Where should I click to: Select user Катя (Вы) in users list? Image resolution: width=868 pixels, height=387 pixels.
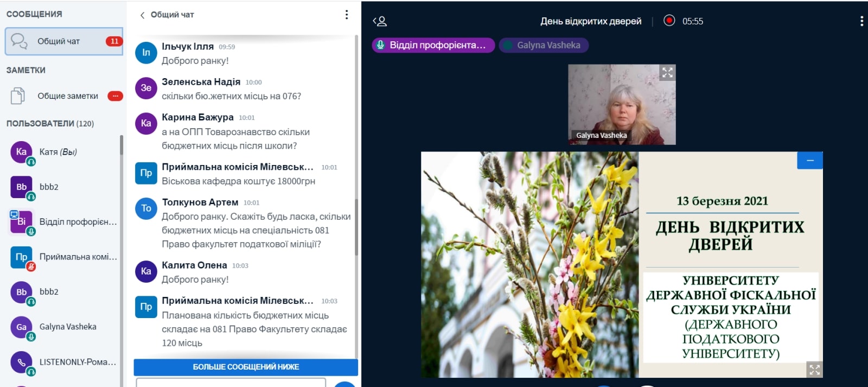(64, 152)
